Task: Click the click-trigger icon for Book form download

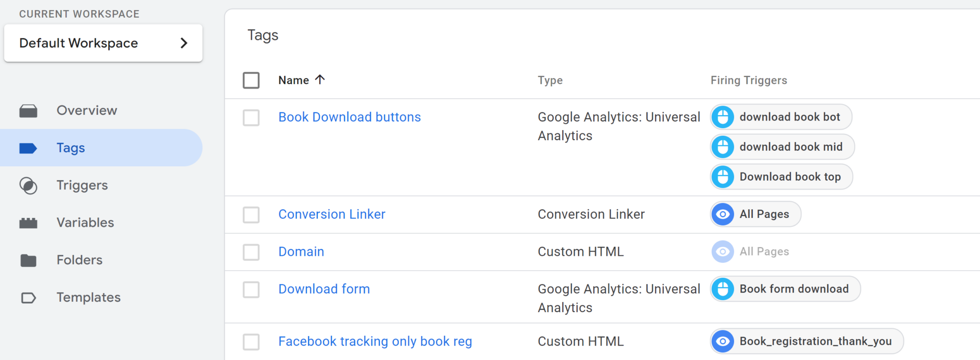Action: [723, 289]
